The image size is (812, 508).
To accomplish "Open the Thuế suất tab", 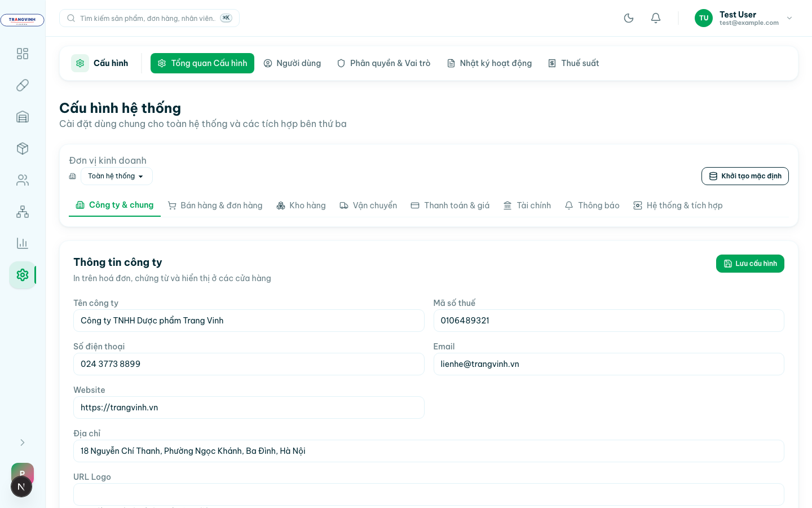I will pyautogui.click(x=573, y=63).
